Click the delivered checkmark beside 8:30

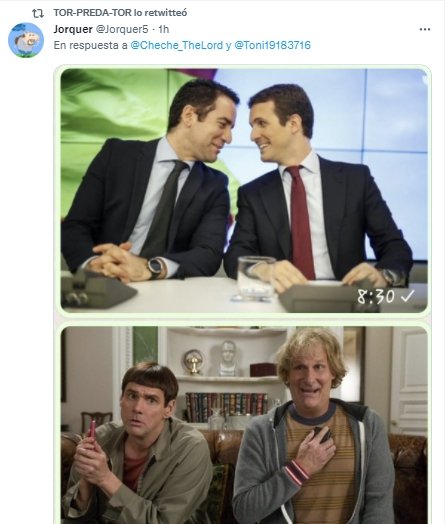pyautogui.click(x=408, y=295)
